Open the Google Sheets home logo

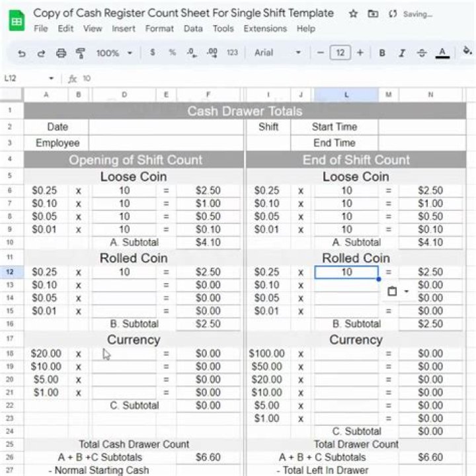pos(17,20)
